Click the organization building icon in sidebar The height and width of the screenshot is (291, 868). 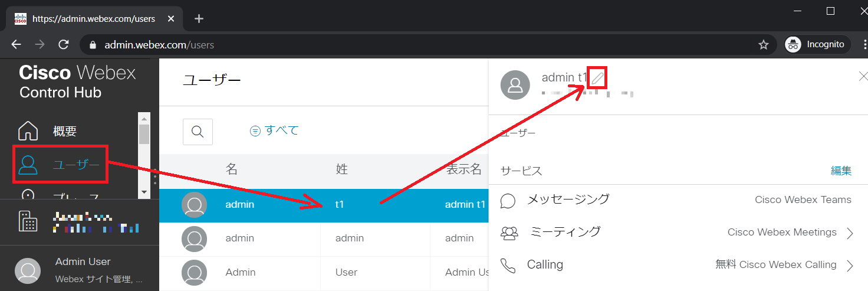click(x=28, y=221)
